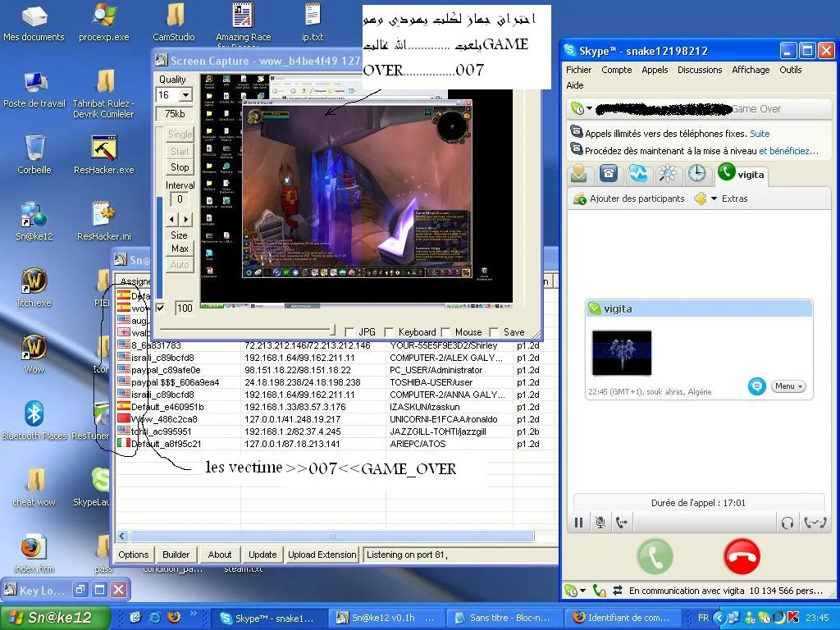840x630 pixels.
Task: Click the blue chat bubble icon for vigita
Action: 756,386
